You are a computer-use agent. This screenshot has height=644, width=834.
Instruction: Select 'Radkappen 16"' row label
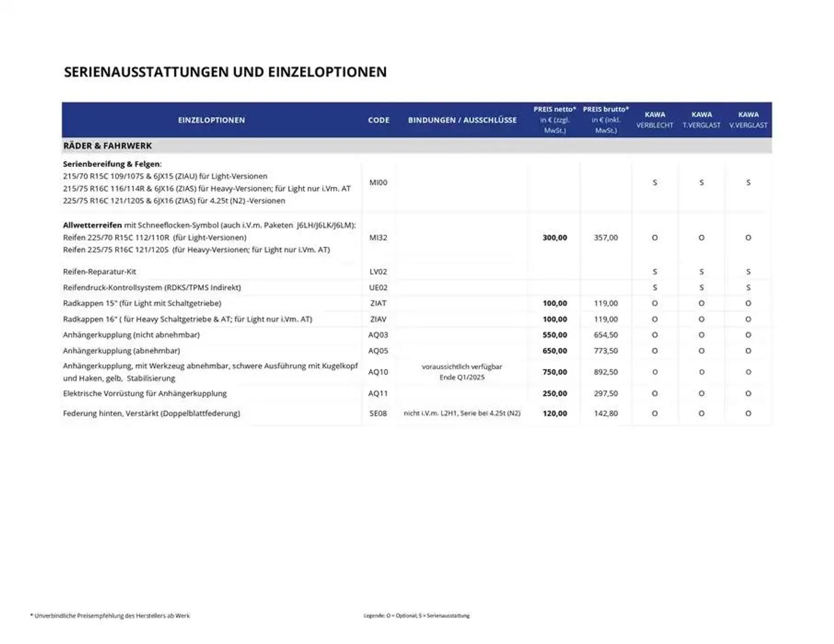188,319
